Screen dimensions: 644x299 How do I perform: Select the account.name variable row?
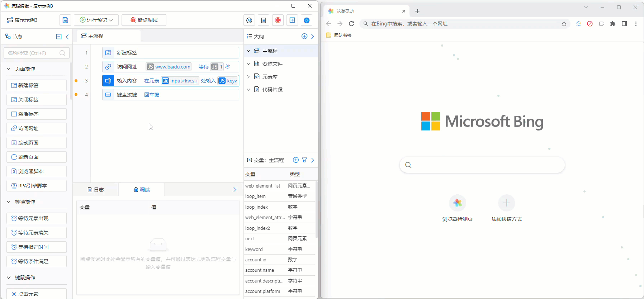pyautogui.click(x=280, y=270)
